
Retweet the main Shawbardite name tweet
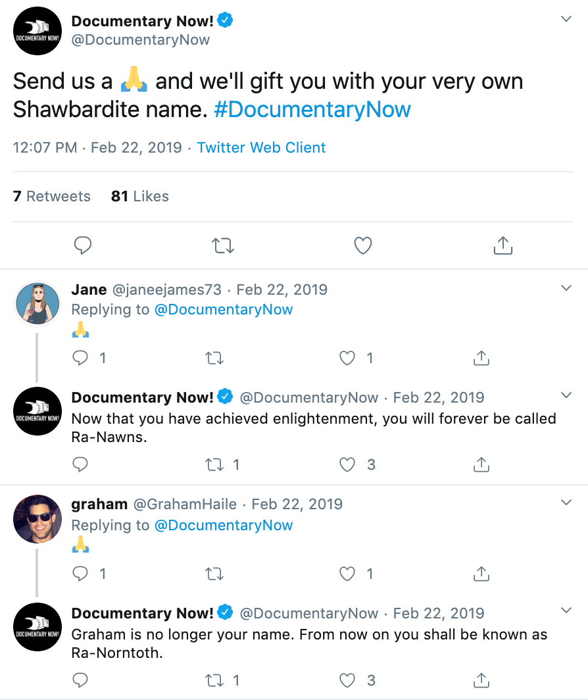click(224, 246)
